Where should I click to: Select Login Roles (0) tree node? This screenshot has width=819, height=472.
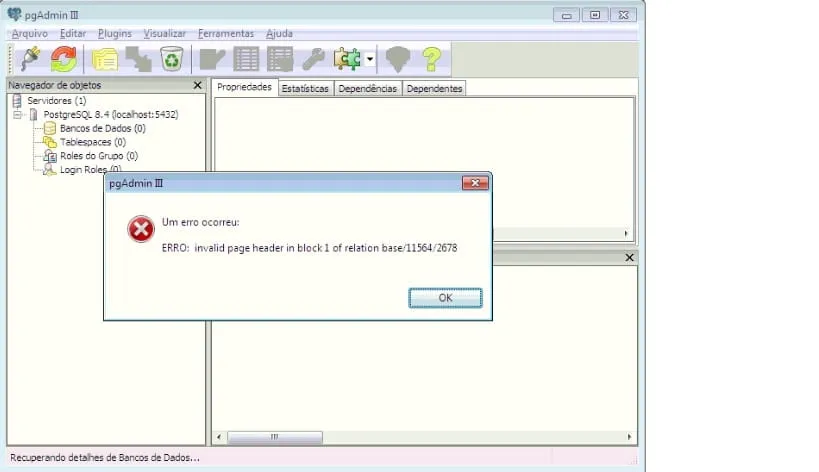click(x=90, y=169)
